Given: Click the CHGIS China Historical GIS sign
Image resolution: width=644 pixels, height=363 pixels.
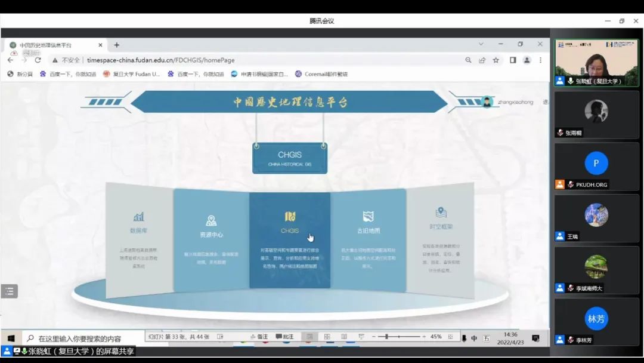Looking at the screenshot, I should coord(290,158).
